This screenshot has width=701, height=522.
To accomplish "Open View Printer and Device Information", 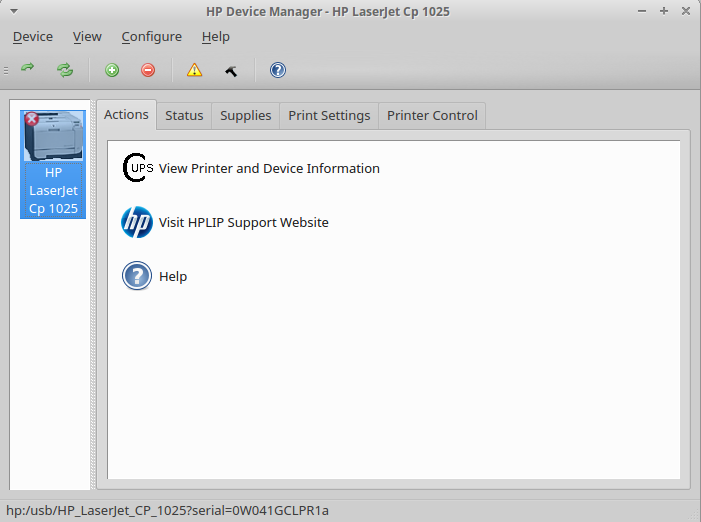I will click(269, 168).
